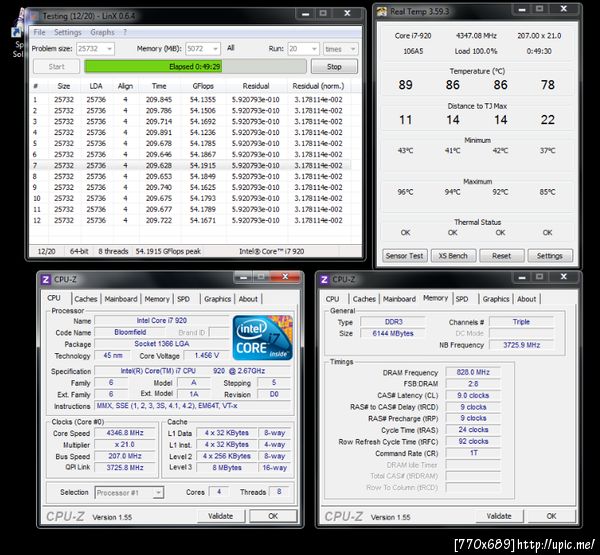Switch to CPU tab in right CPU-Z
This screenshot has width=600, height=555.
(x=332, y=299)
